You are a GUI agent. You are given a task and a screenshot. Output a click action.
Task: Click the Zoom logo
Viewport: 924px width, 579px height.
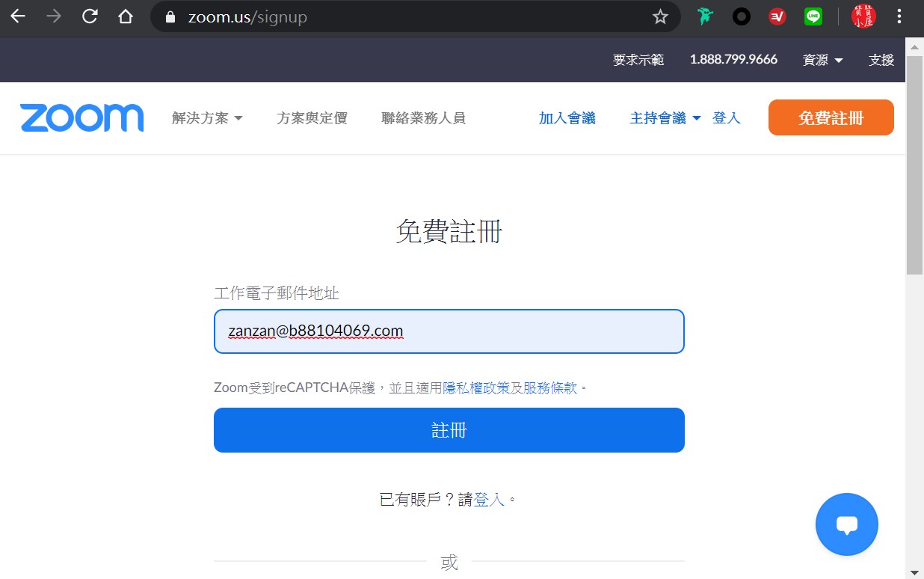[82, 118]
